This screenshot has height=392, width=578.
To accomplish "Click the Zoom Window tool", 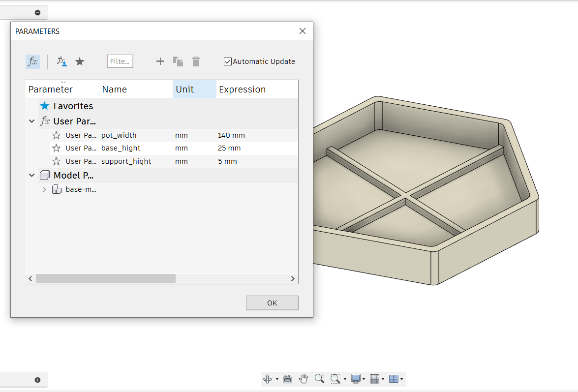I will pos(335,379).
